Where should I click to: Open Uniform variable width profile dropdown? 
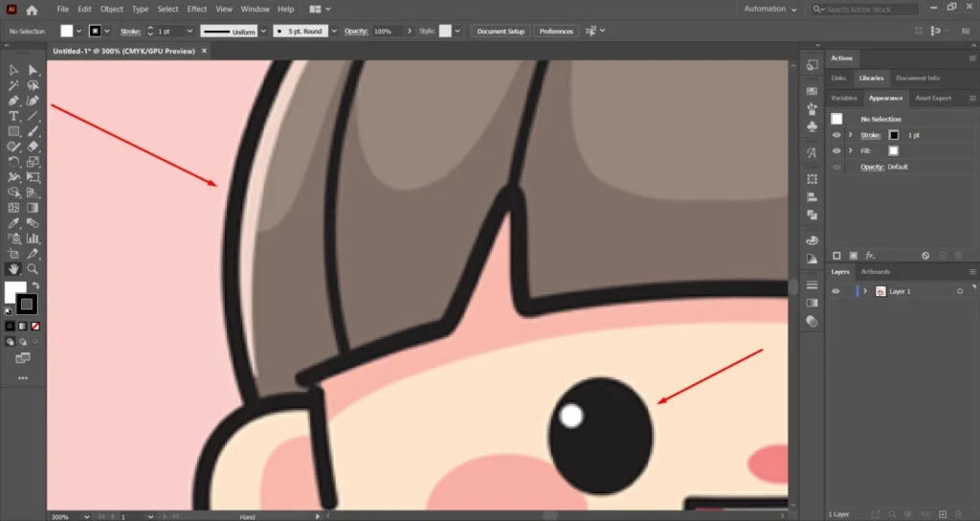pos(263,32)
